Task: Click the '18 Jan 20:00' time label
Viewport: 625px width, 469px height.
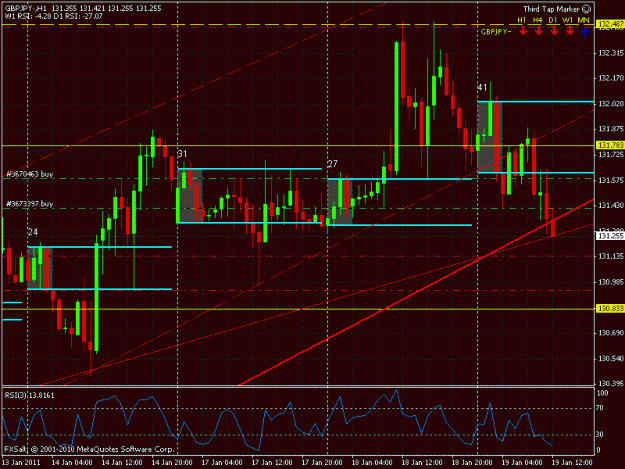Action: (x=472, y=463)
